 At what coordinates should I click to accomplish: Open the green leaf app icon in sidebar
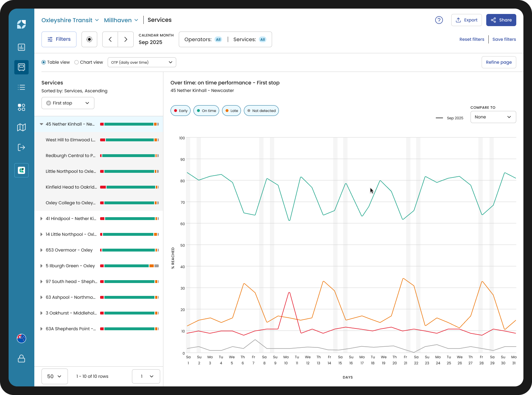click(21, 170)
